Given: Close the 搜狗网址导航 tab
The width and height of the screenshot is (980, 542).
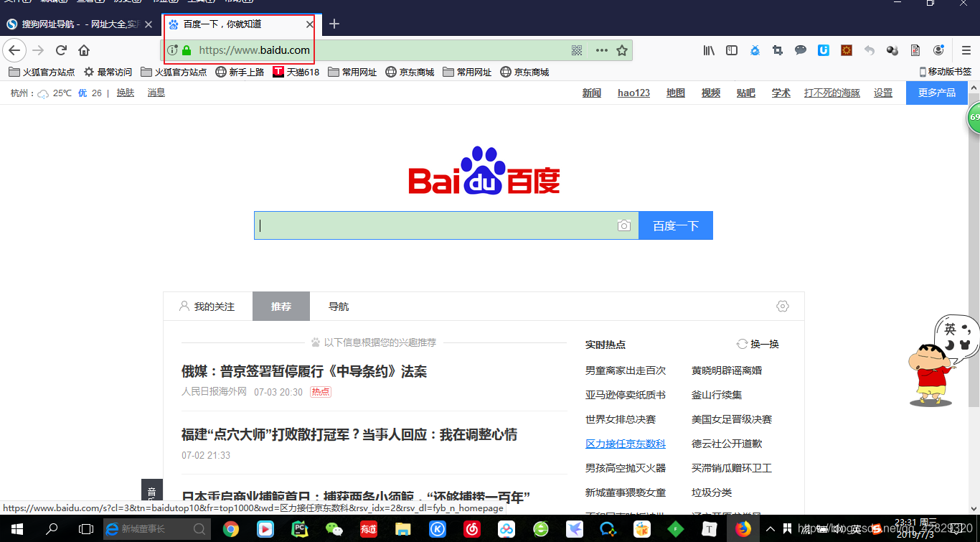Looking at the screenshot, I should pos(149,24).
